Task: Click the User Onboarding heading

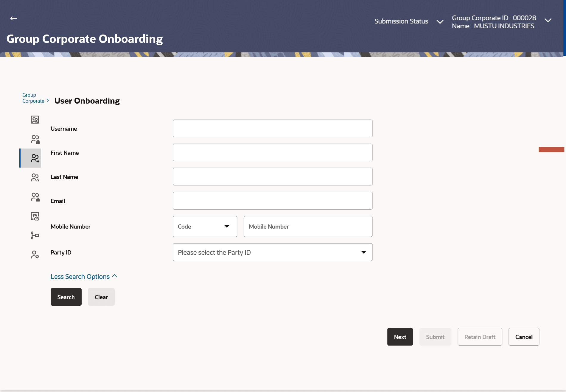Action: point(87,101)
